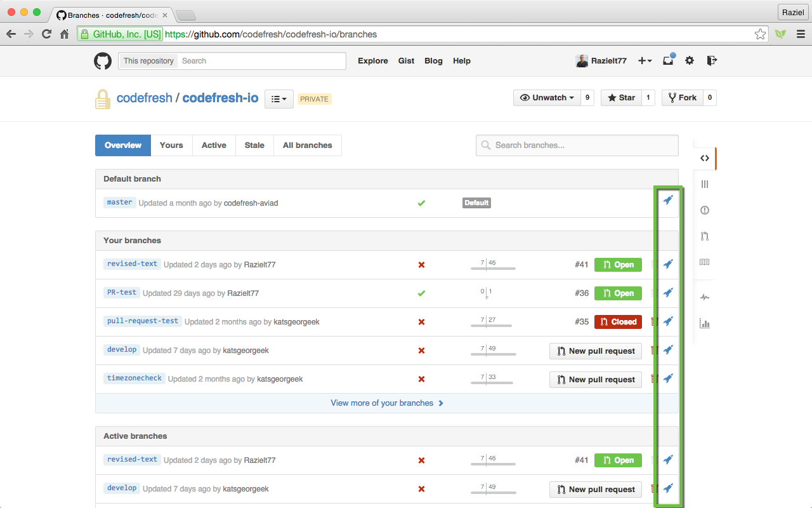Open the master branch link
The width and height of the screenshot is (812, 508).
click(x=119, y=203)
